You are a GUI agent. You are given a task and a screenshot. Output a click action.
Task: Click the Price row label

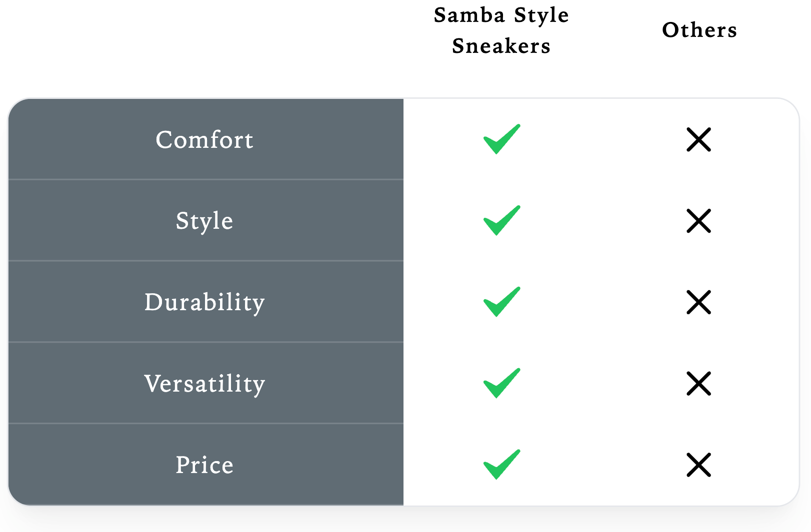tap(204, 465)
